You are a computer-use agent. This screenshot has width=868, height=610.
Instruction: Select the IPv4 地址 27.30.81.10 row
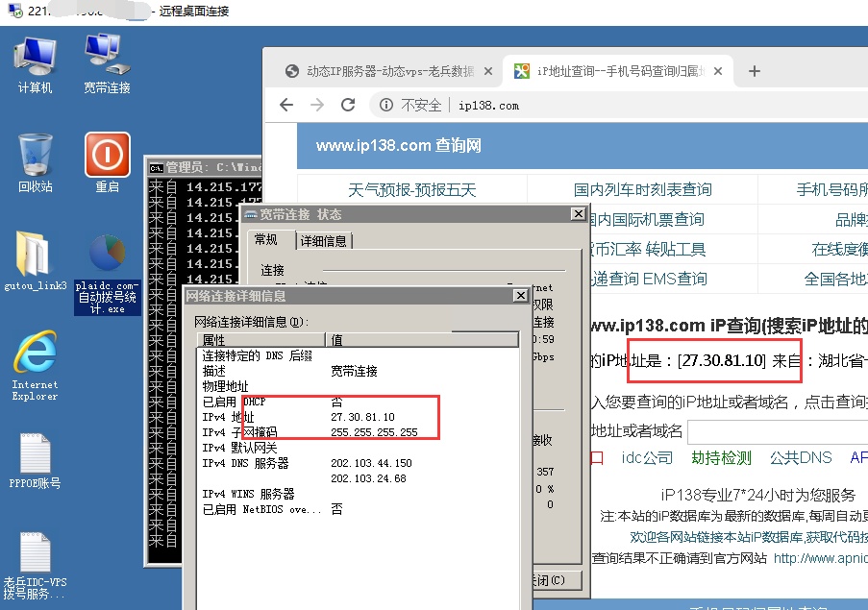pos(358,417)
